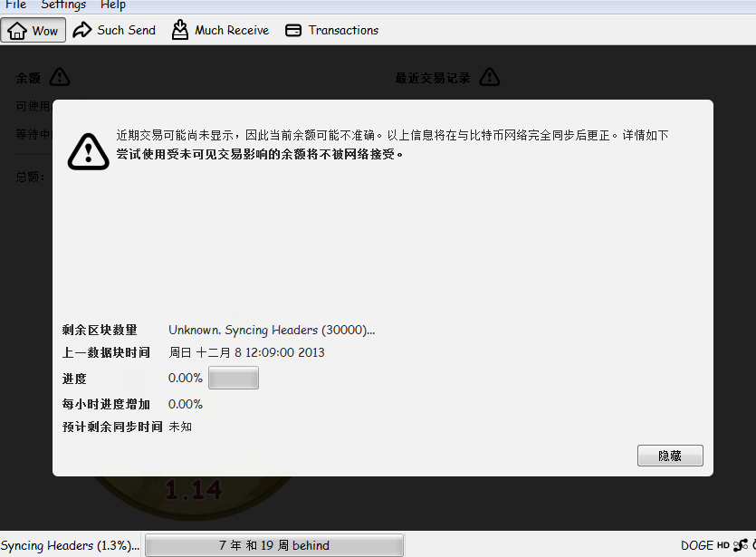Open the DOGE unit selector in status bar
This screenshot has height=557, width=756.
[x=697, y=545]
